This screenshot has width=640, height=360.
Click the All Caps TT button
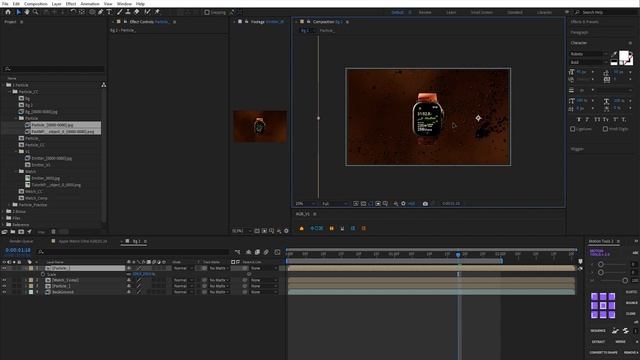(597, 120)
